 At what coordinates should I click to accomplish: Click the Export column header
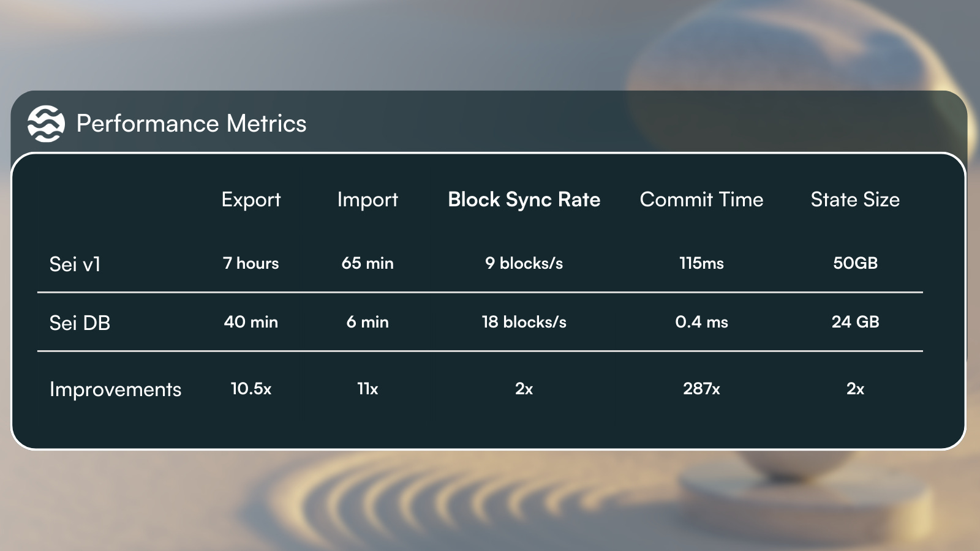pos(251,200)
